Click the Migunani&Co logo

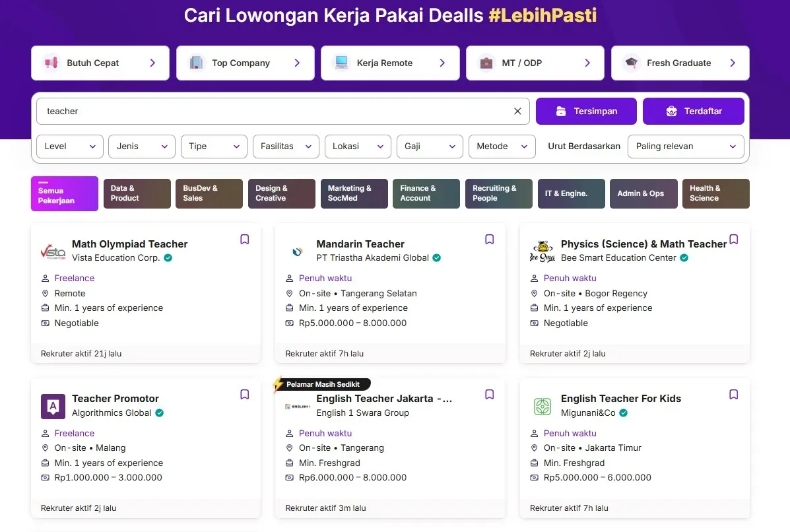click(542, 407)
